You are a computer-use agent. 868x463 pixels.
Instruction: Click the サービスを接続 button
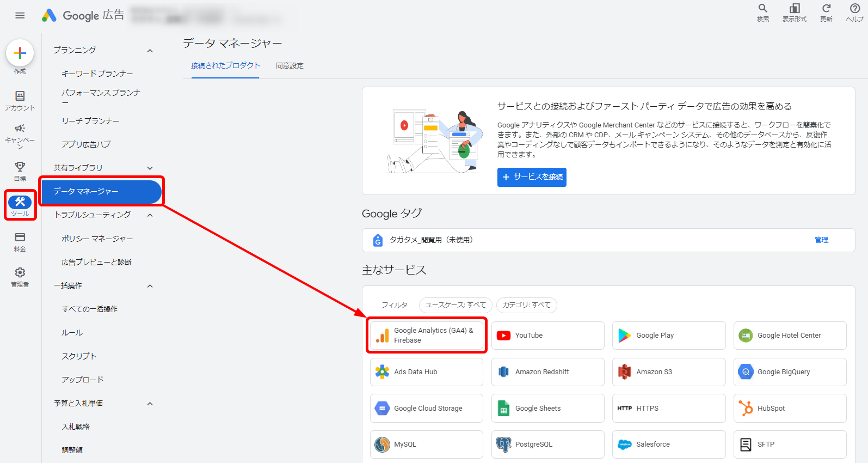coord(532,177)
